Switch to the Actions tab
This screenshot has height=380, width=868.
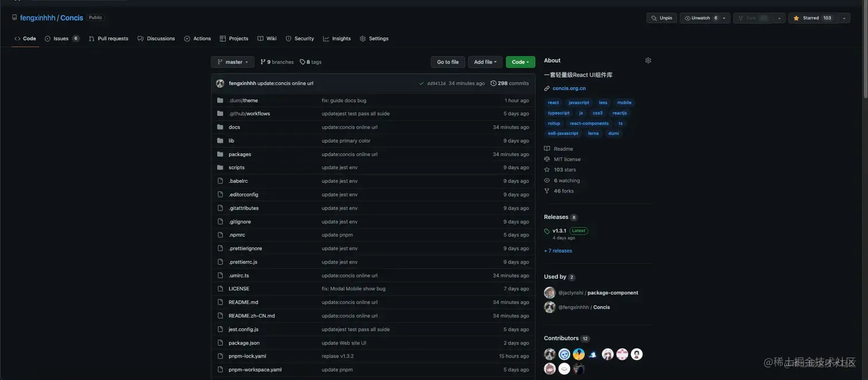pyautogui.click(x=197, y=38)
